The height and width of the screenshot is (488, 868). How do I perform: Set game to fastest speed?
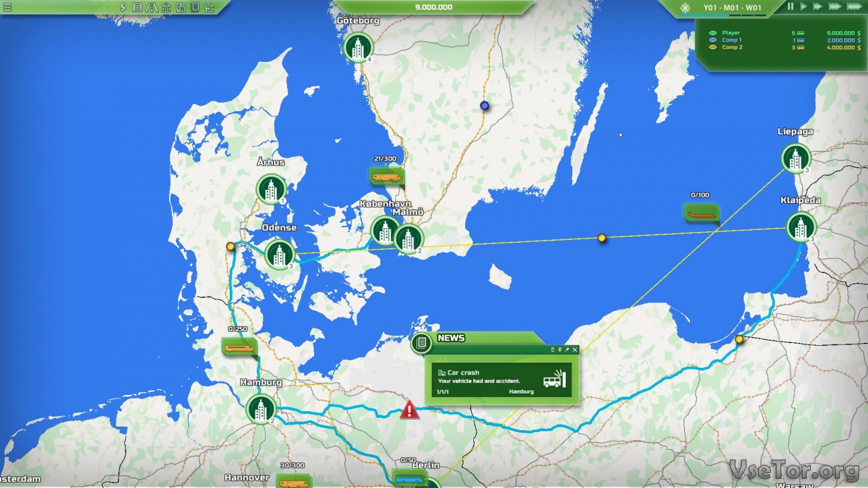(854, 7)
